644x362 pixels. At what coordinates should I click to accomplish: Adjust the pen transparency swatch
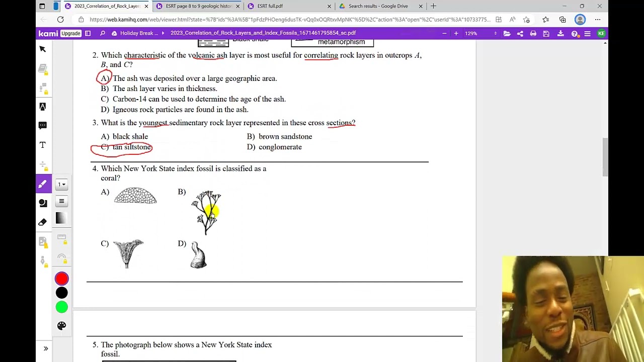[61, 218]
